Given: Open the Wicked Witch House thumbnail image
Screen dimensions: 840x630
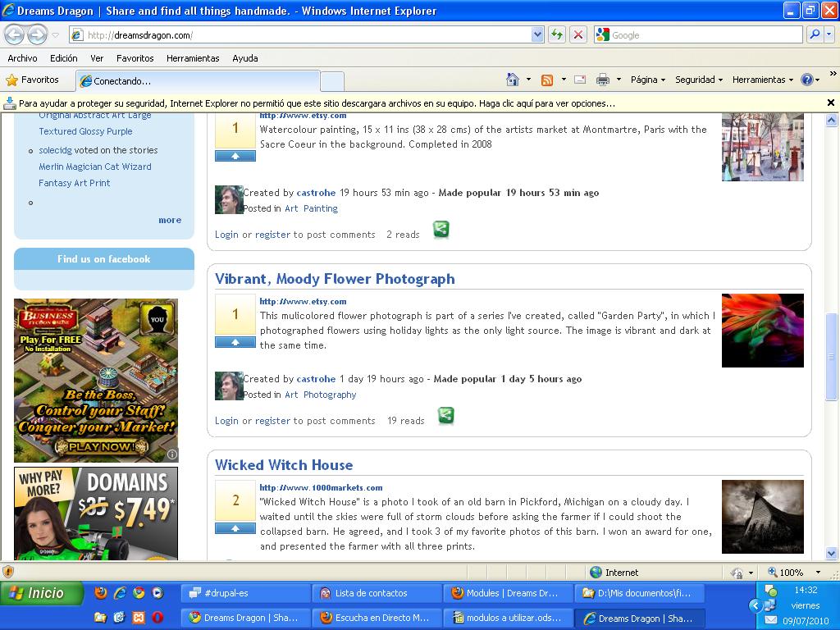Looking at the screenshot, I should click(x=762, y=517).
